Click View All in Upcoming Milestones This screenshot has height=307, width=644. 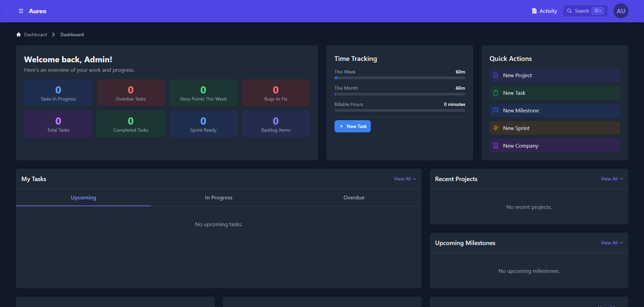pos(612,243)
